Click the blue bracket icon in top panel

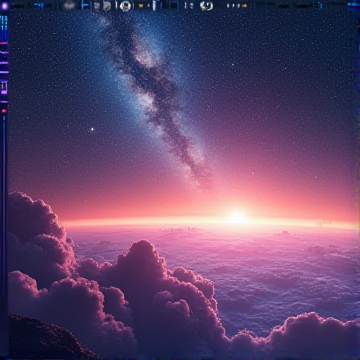85,5
